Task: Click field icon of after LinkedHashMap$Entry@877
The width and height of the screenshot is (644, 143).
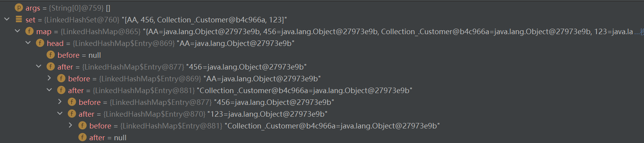Action: [51, 66]
